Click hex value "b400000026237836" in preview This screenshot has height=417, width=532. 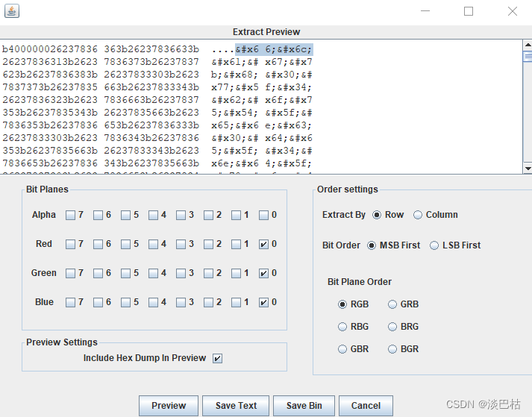click(50, 49)
